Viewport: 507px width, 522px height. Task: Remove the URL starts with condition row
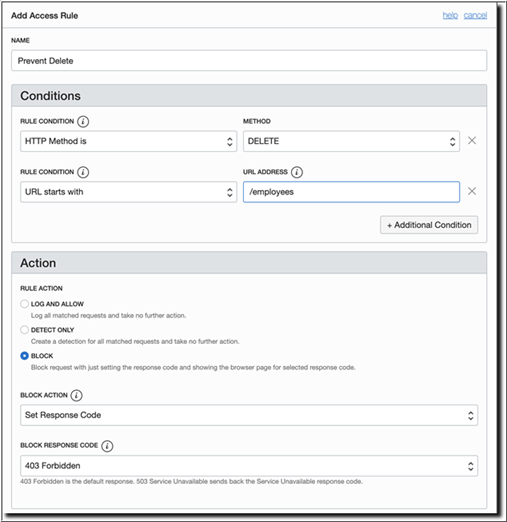(x=472, y=191)
